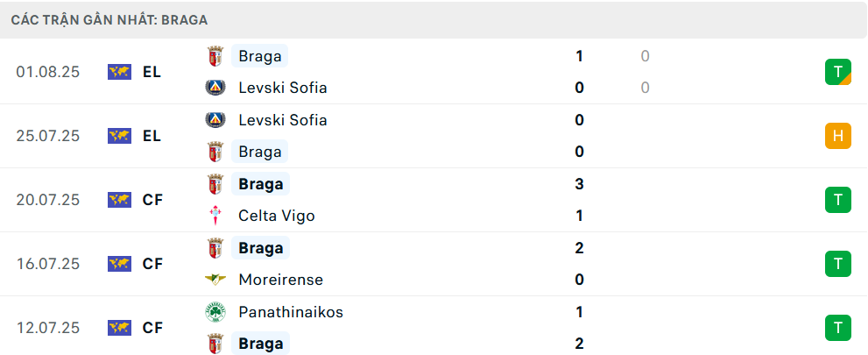Click the EL competition label for 25.07.25

[x=152, y=136]
